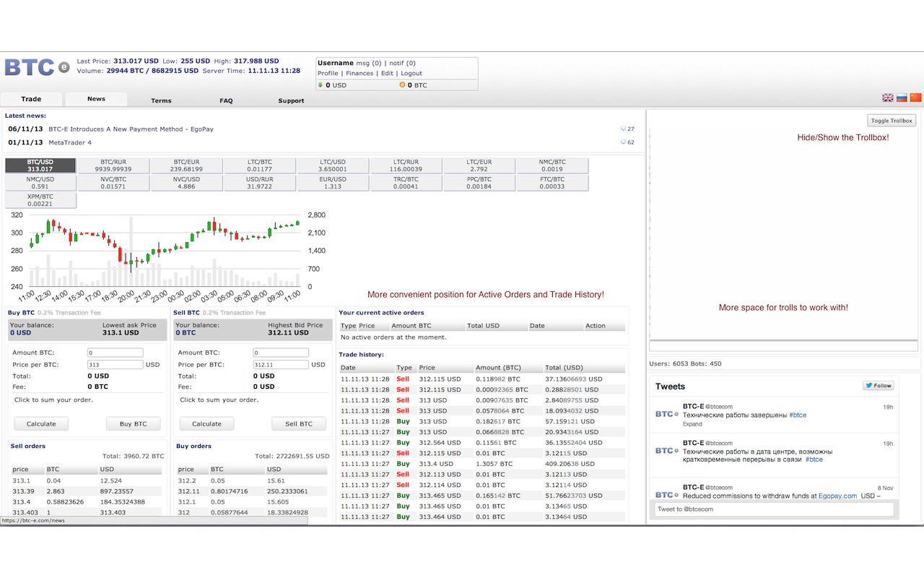The image size is (924, 578).
Task: Click the Edit account link
Action: (x=388, y=73)
